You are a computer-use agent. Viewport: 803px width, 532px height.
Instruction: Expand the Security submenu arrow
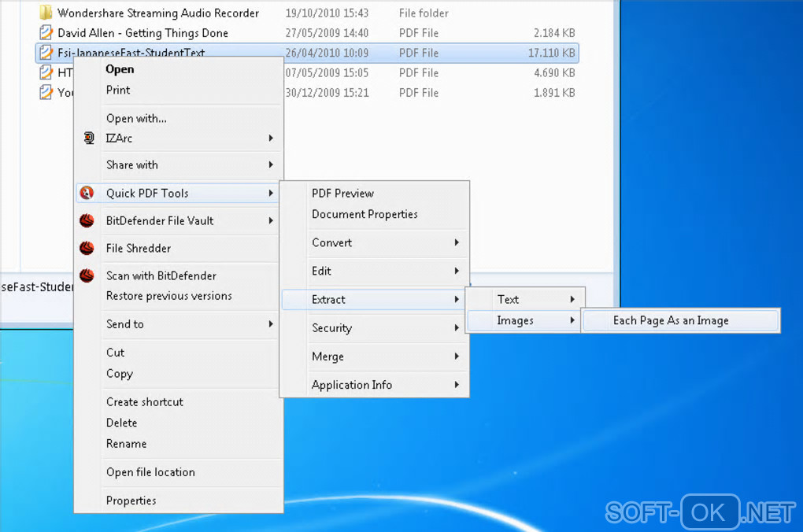(457, 327)
